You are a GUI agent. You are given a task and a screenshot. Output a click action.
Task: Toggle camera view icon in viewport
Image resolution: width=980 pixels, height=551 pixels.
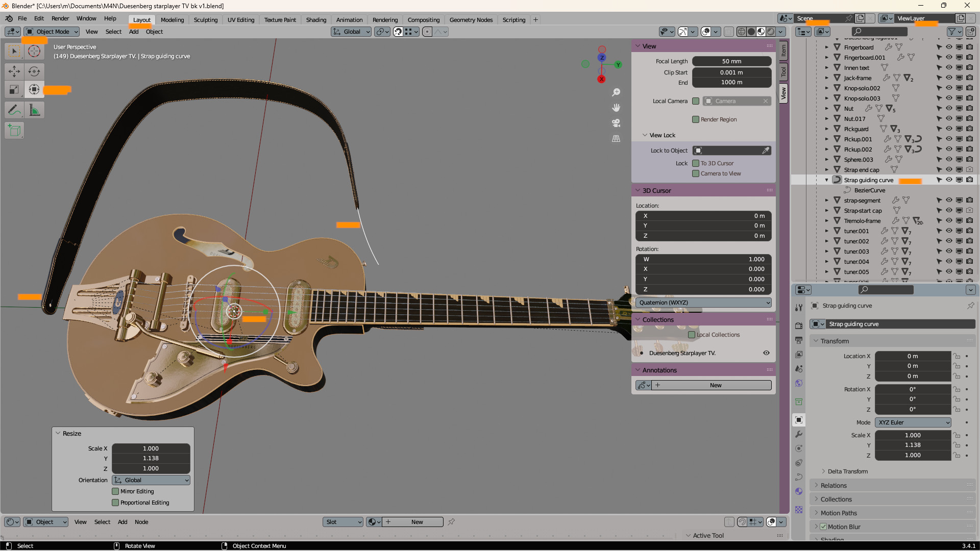(616, 123)
